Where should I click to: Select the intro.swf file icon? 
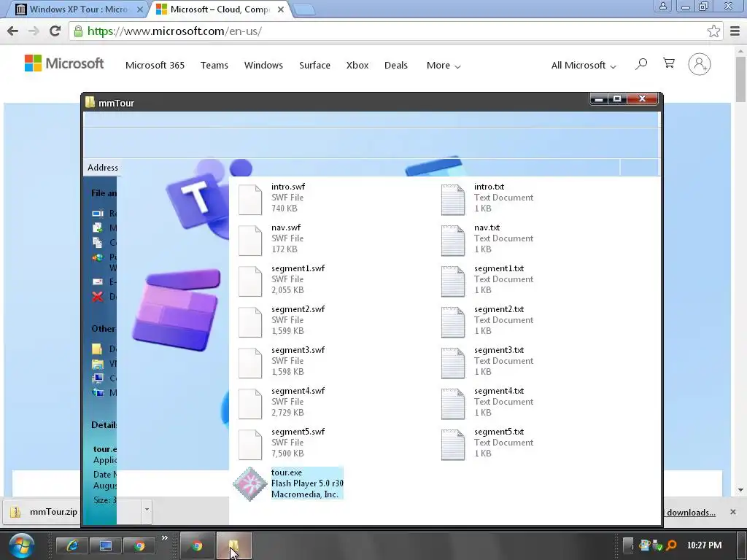click(250, 199)
